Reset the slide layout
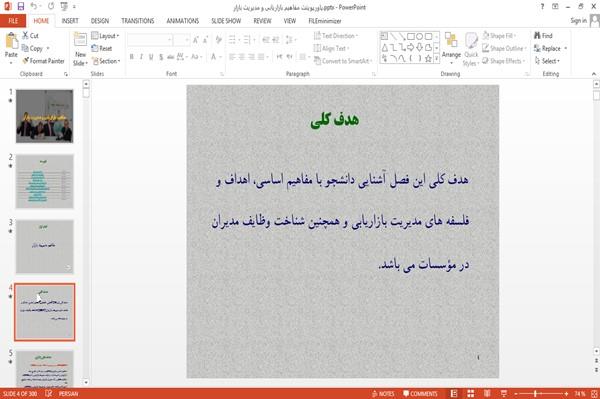 tap(102, 48)
